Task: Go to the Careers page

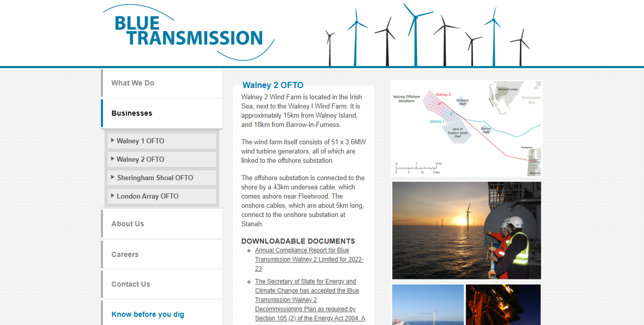Action: [x=125, y=254]
